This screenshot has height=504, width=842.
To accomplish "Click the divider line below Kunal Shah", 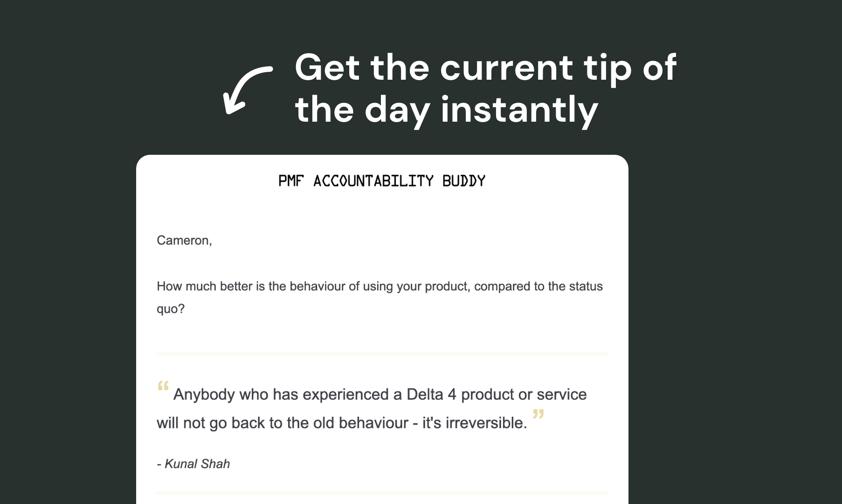I will [382, 493].
